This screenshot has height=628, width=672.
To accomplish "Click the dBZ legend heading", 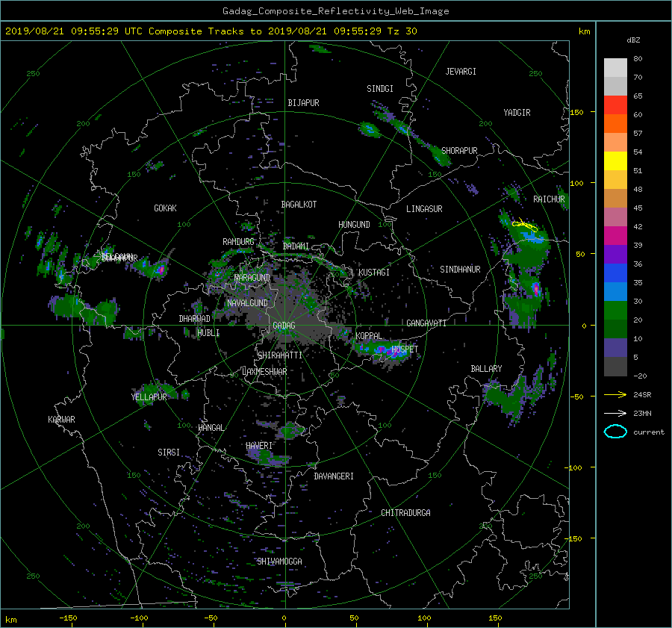I will pyautogui.click(x=633, y=40).
